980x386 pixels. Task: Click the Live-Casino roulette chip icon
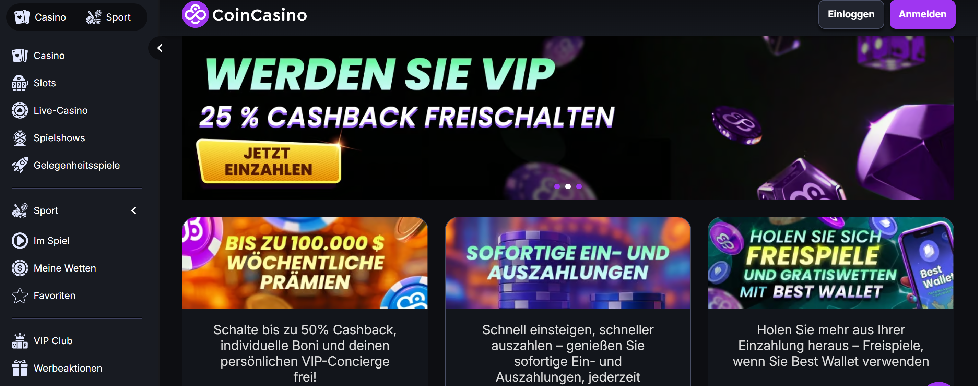click(20, 110)
